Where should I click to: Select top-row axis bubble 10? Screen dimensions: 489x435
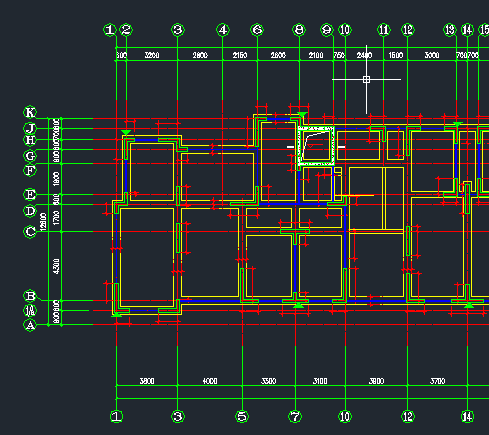(345, 30)
